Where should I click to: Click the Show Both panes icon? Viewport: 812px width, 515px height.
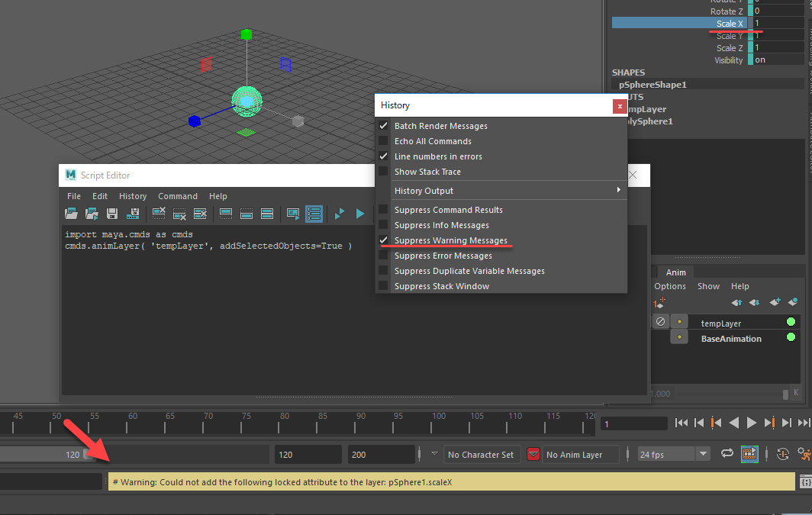267,213
